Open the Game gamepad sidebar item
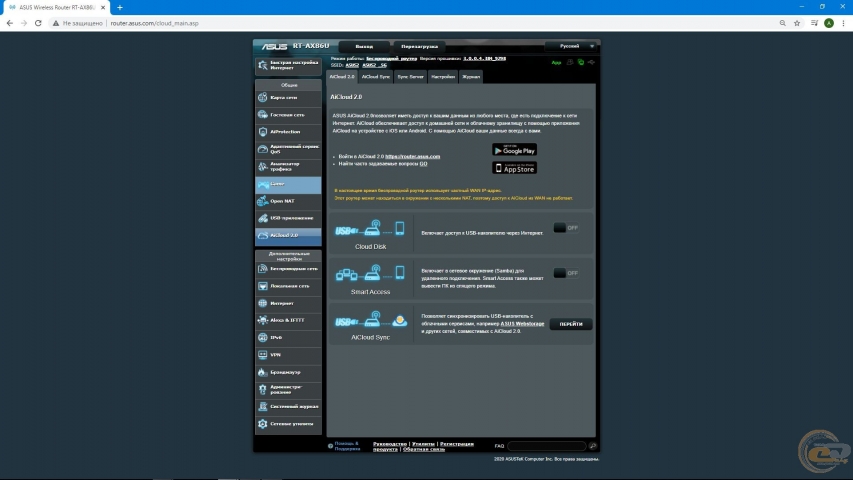 [288, 184]
